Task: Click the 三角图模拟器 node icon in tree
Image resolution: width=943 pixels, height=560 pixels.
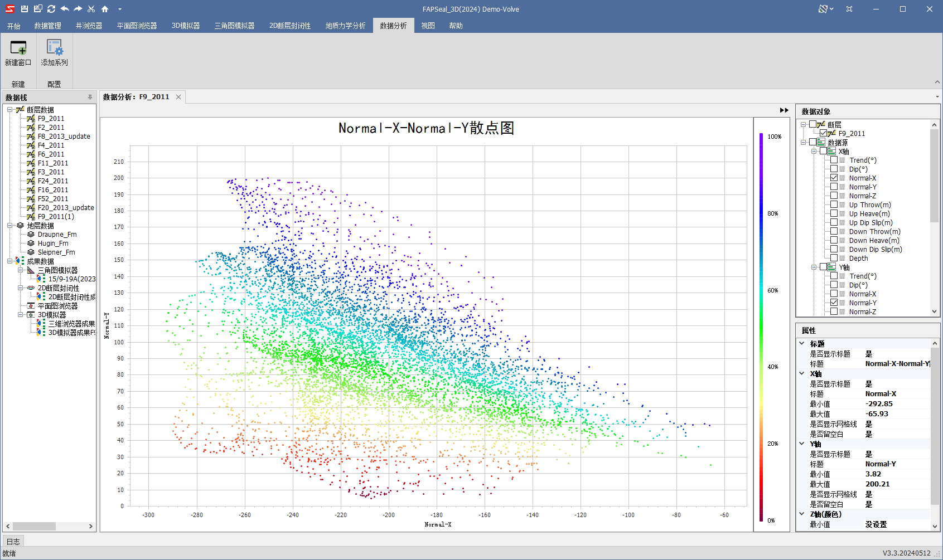Action: [31, 270]
